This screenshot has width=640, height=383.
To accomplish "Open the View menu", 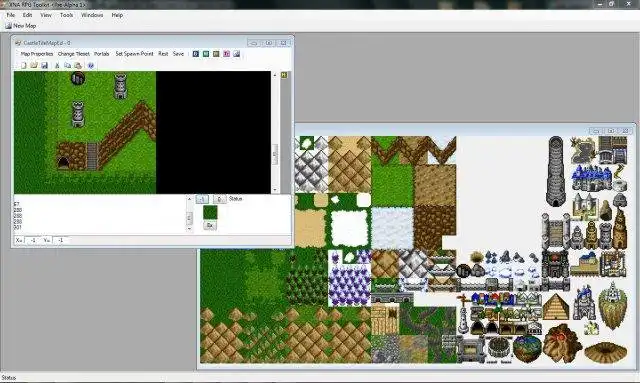I will coord(46,15).
